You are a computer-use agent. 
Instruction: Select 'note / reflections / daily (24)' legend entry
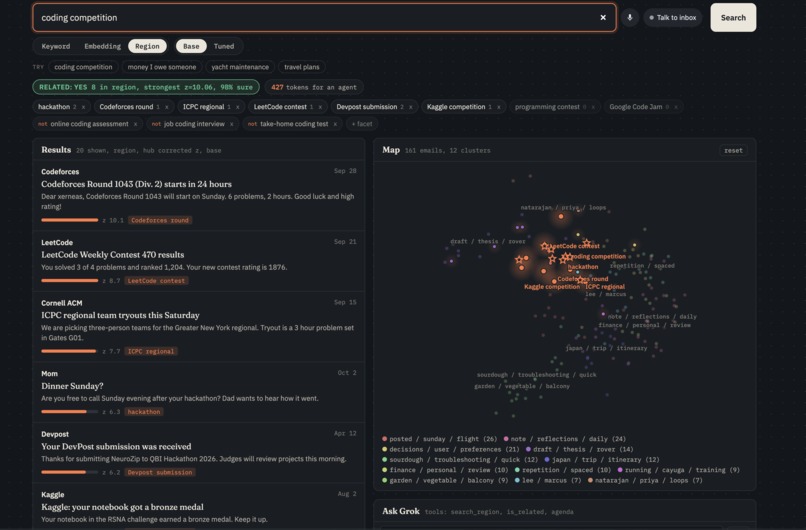(564, 439)
